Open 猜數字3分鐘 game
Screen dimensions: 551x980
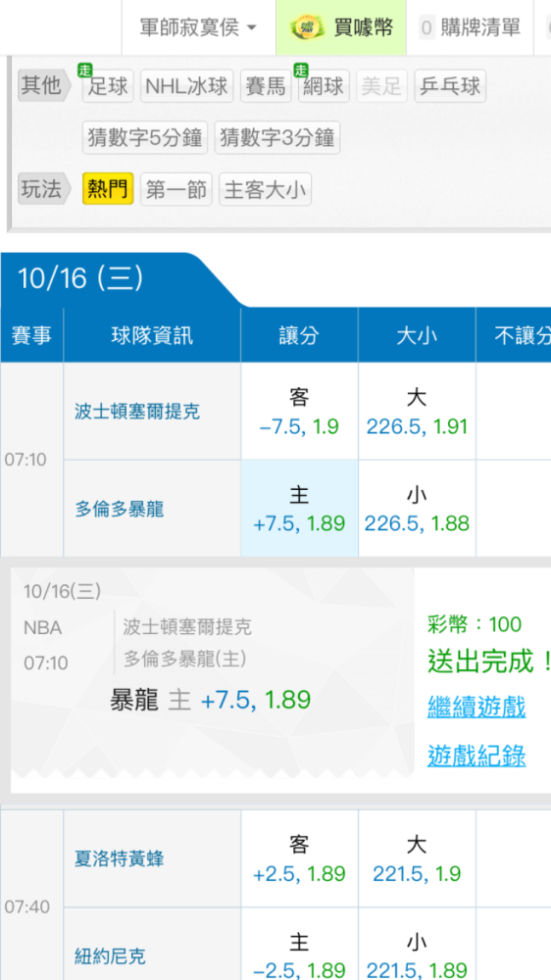[277, 137]
